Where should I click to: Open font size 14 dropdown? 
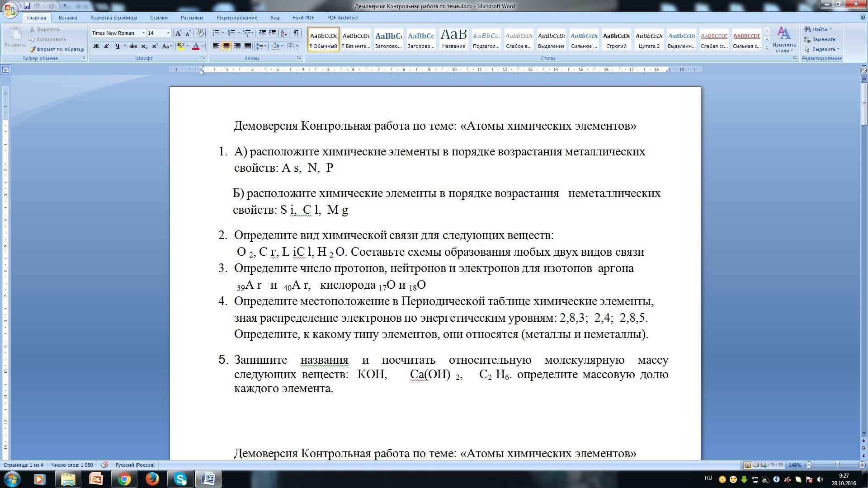(x=168, y=33)
